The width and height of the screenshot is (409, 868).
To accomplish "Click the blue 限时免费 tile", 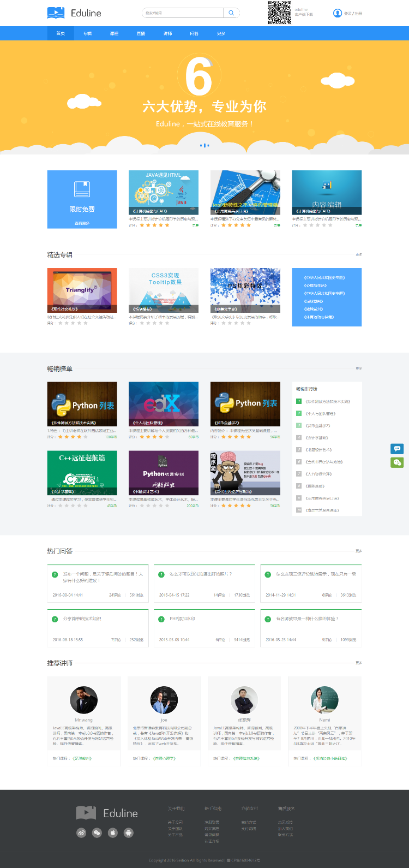I will (82, 199).
